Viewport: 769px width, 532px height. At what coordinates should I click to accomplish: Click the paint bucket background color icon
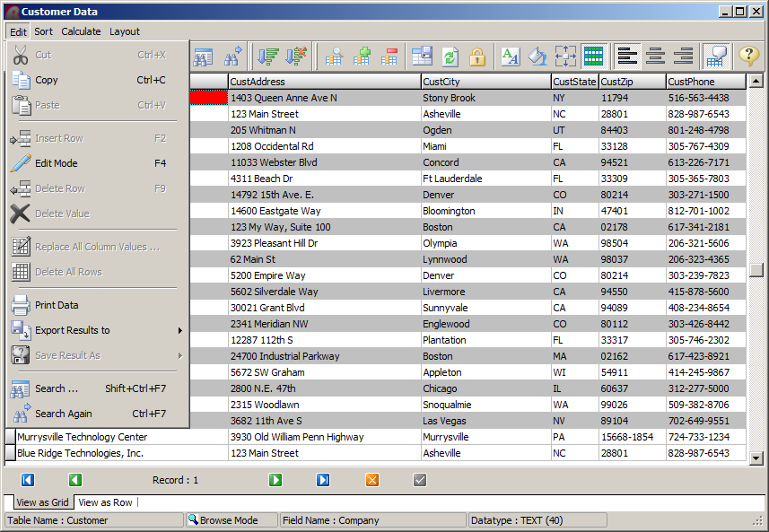point(537,57)
